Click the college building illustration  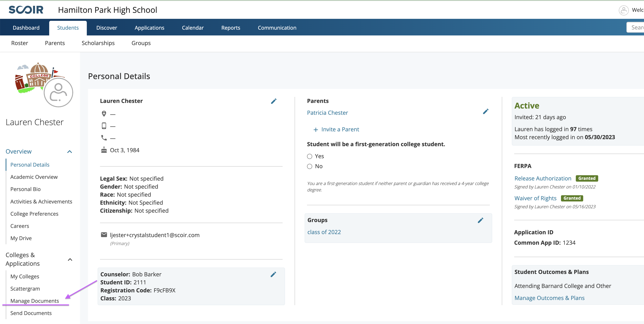click(x=35, y=78)
